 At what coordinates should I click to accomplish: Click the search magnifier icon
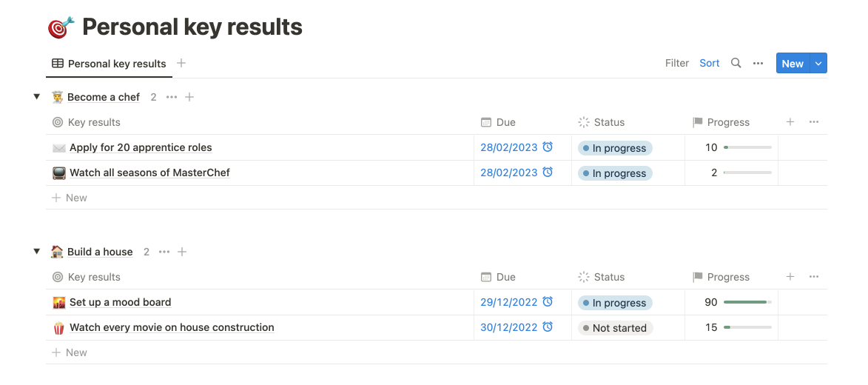[x=736, y=64]
